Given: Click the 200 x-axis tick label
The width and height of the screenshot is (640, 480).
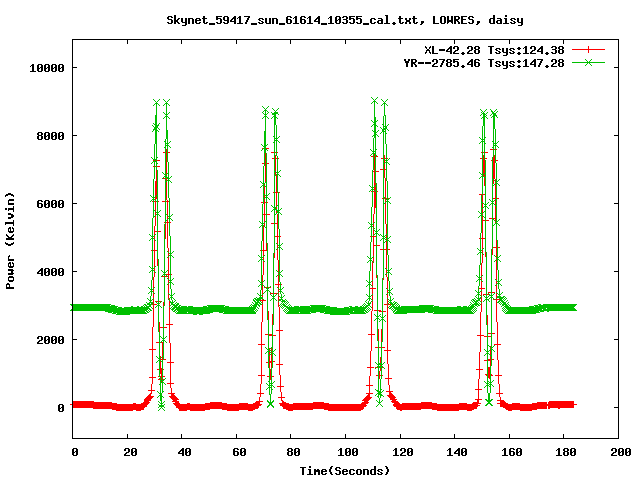Looking at the screenshot, I should point(620,452).
